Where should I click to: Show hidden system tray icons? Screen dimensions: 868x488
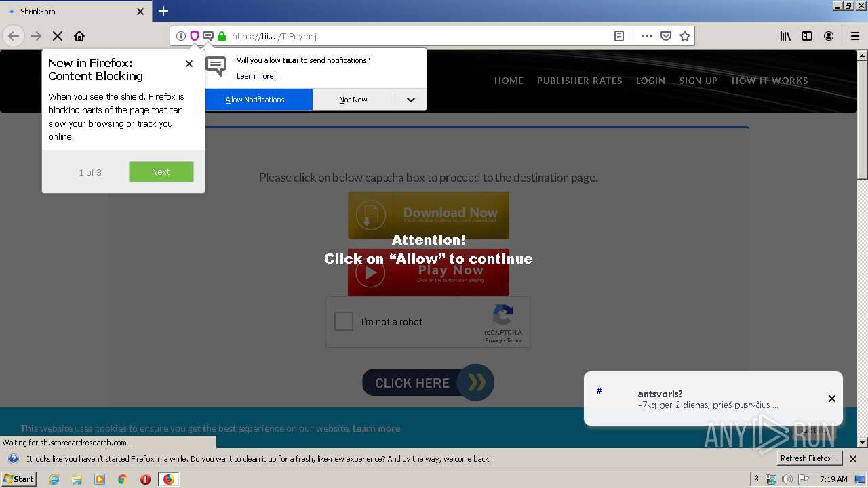[756, 479]
